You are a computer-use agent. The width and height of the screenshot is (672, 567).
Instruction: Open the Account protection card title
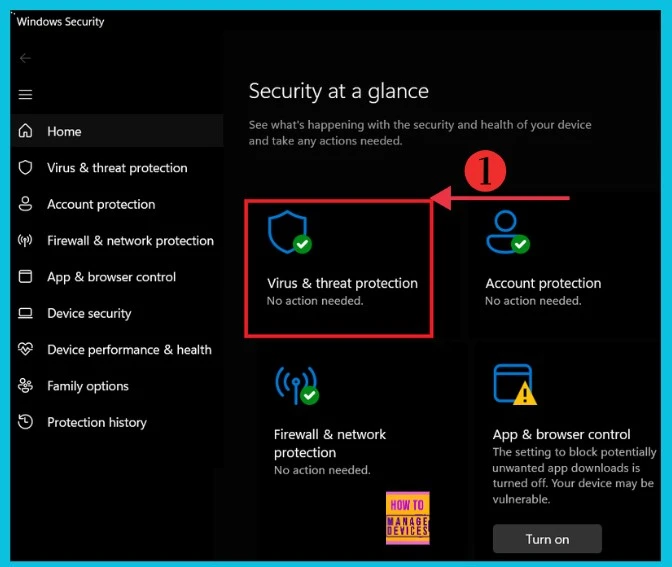543,283
